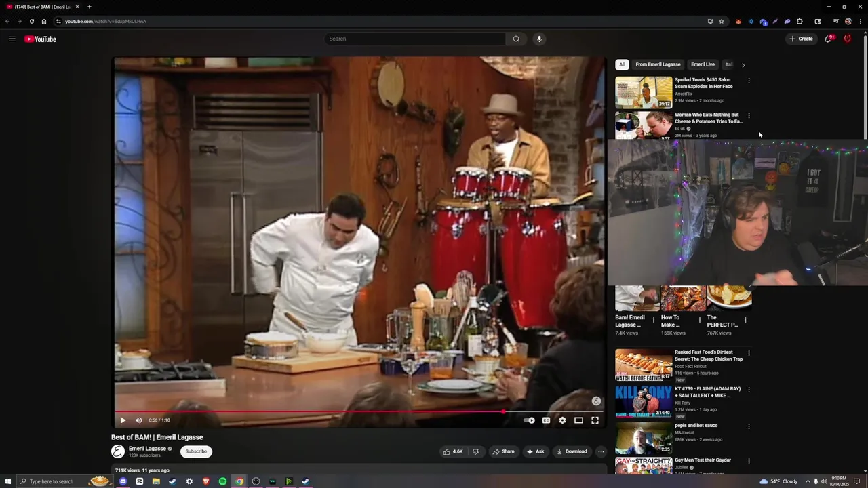
Task: Open options for Bam! Emeril Lagasse short
Action: coord(654,320)
